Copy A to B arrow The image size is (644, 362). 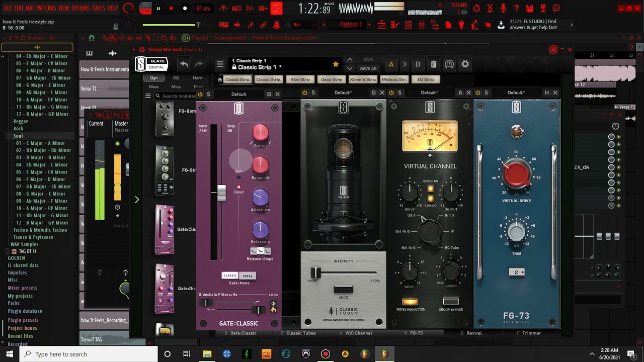404,64
